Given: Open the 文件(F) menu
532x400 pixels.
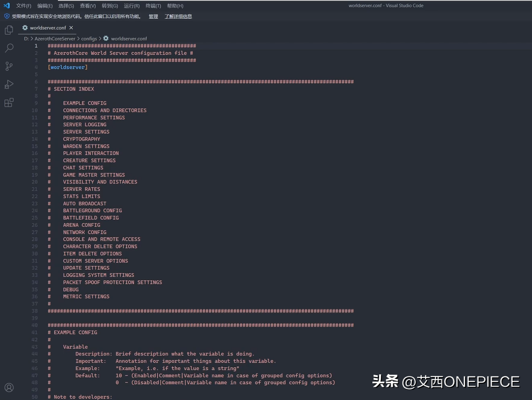Looking at the screenshot, I should (24, 6).
